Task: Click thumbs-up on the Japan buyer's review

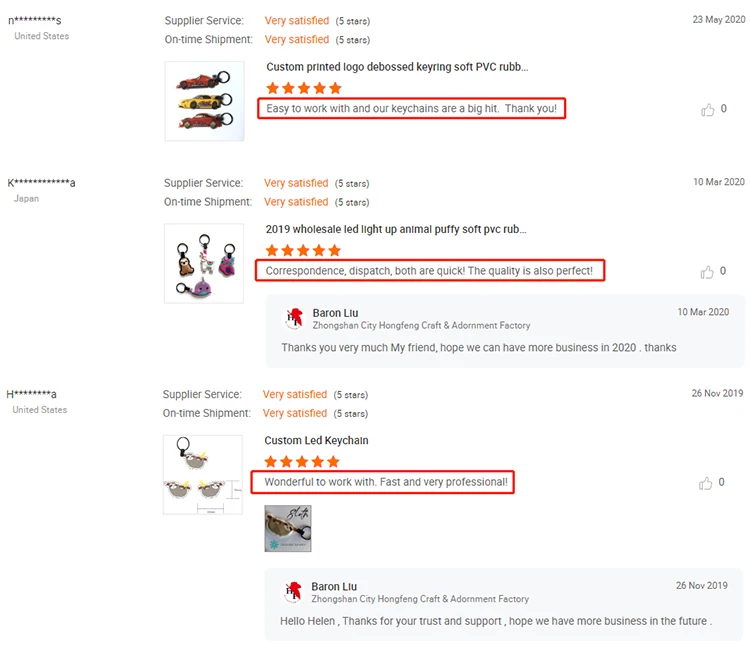Action: point(708,272)
